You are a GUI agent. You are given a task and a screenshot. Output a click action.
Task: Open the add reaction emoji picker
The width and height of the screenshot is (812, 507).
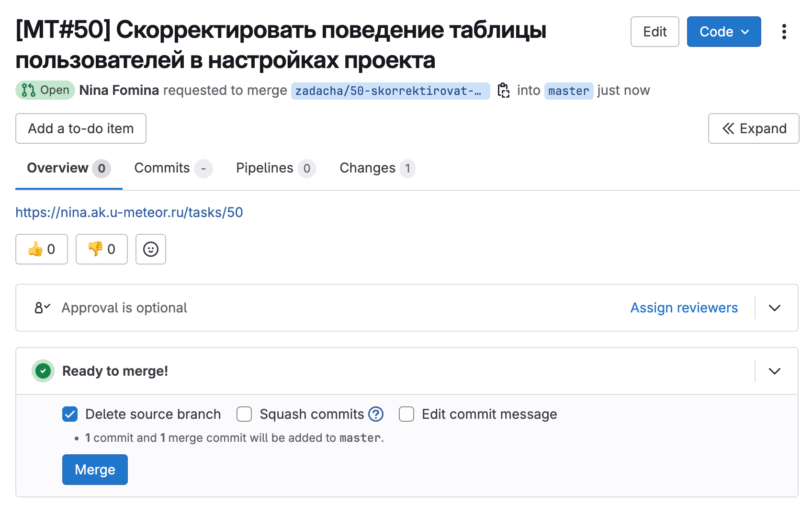(151, 249)
